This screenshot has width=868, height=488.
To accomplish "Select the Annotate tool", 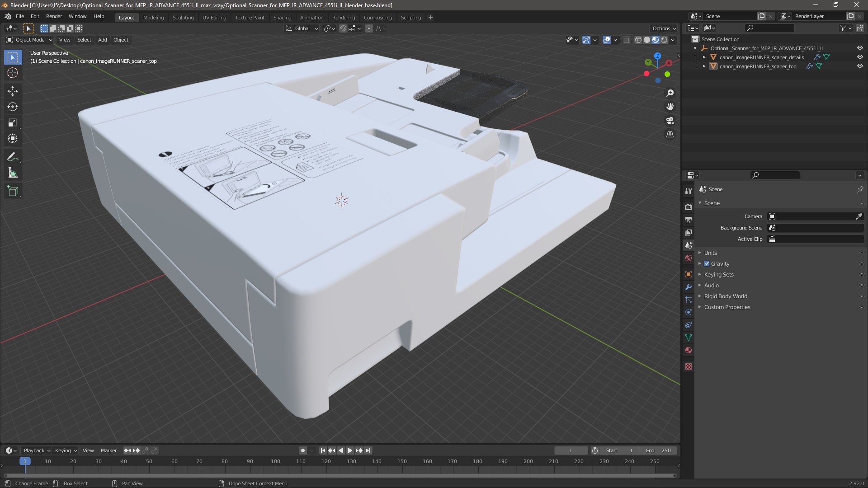I will [x=13, y=157].
